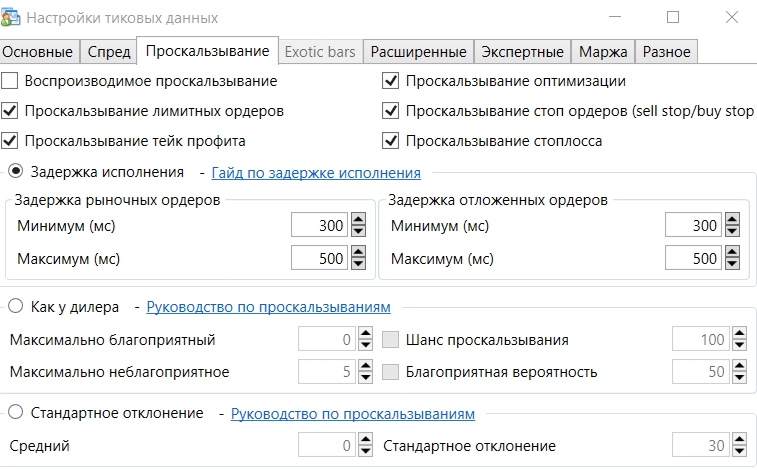This screenshot has width=757, height=470.
Task: Open dealer Руководство по проскальзываниям link
Action: (x=268, y=307)
